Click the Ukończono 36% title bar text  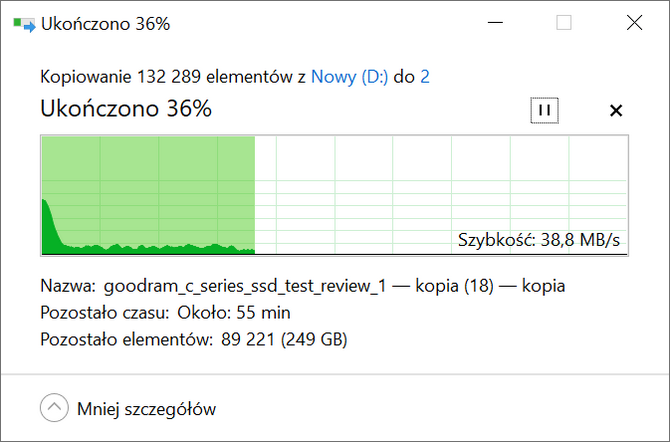pos(106,24)
